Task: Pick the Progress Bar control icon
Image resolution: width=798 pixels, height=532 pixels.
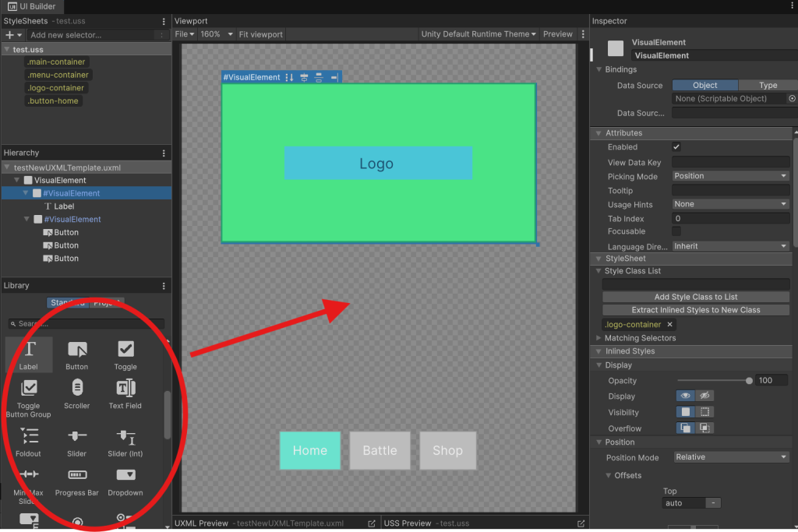Action: (x=77, y=474)
